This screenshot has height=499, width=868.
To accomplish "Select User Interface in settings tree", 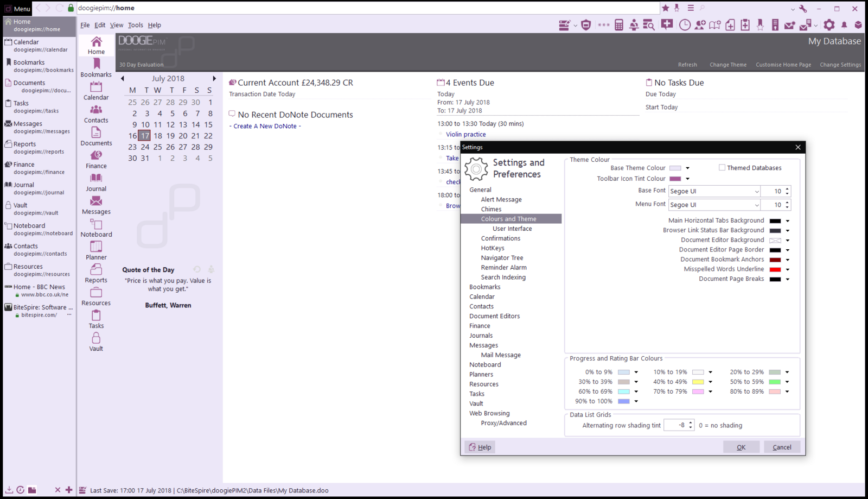I will 512,229.
